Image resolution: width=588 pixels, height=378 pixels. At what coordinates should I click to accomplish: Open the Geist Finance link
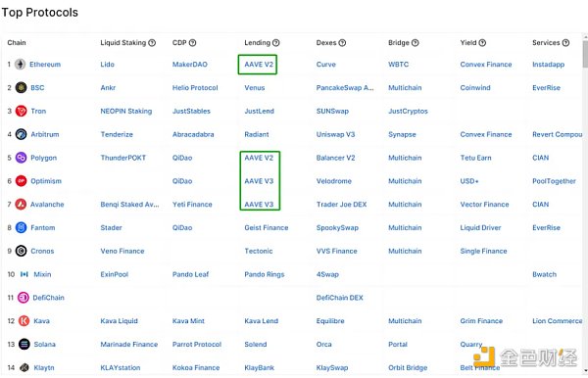point(267,227)
